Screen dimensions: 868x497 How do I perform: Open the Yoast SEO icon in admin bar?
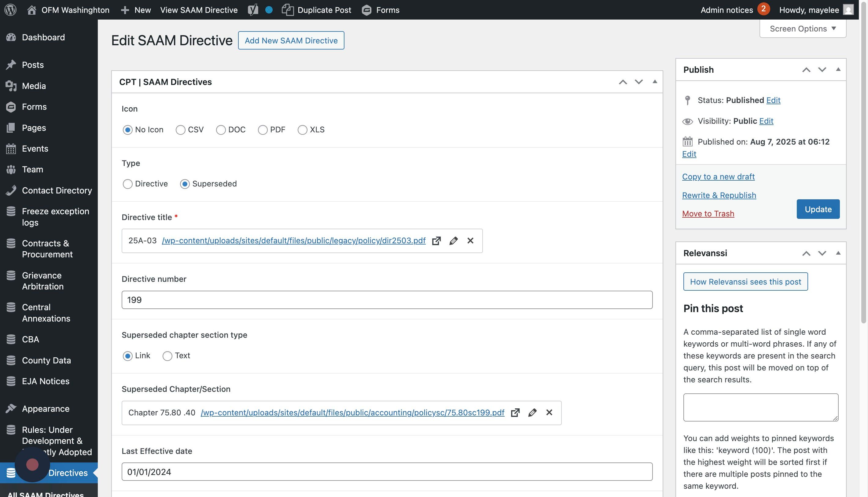253,9
